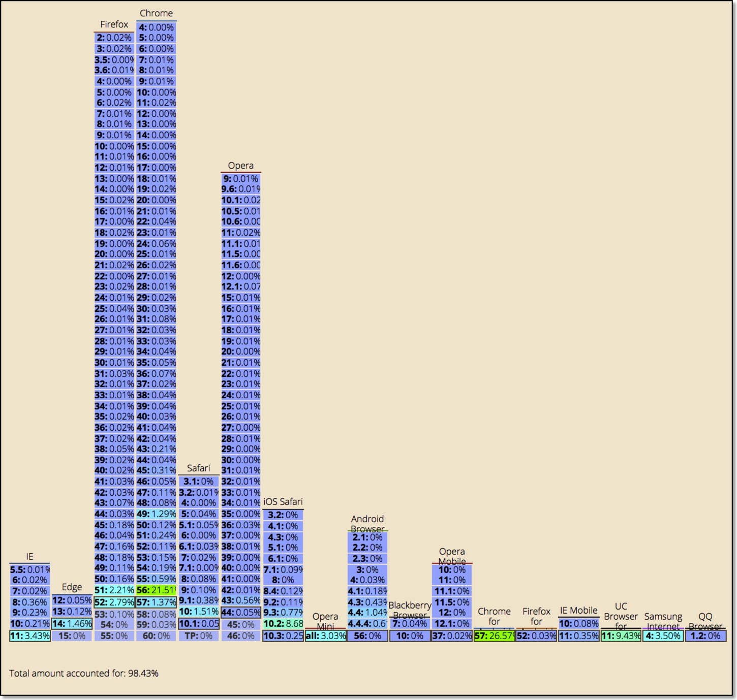Click IE 5.5: 0.01% cell

(30, 569)
